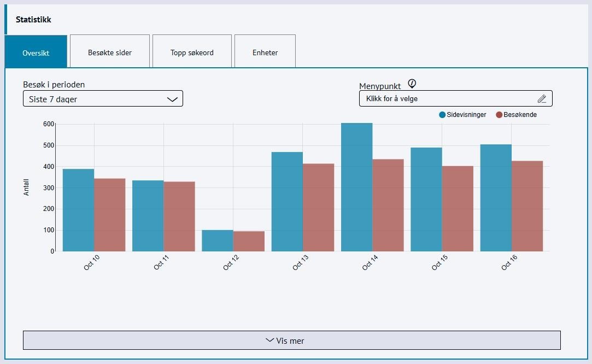
Task: Open the Siste 7 dager period dropdown
Action: [103, 99]
